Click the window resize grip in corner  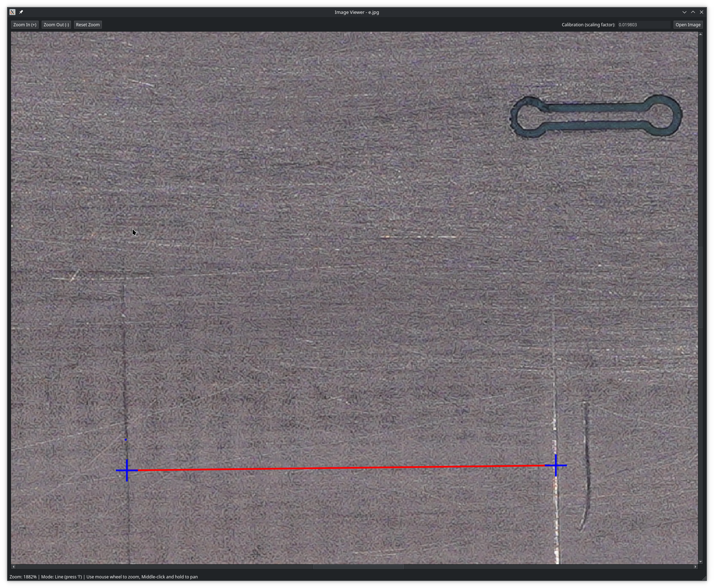(x=704, y=579)
